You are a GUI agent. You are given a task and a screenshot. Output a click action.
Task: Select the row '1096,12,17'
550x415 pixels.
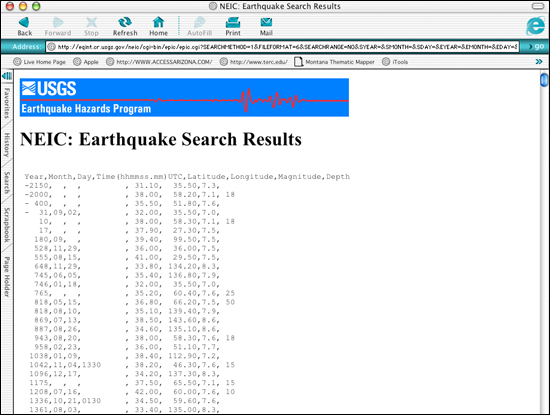[125, 374]
